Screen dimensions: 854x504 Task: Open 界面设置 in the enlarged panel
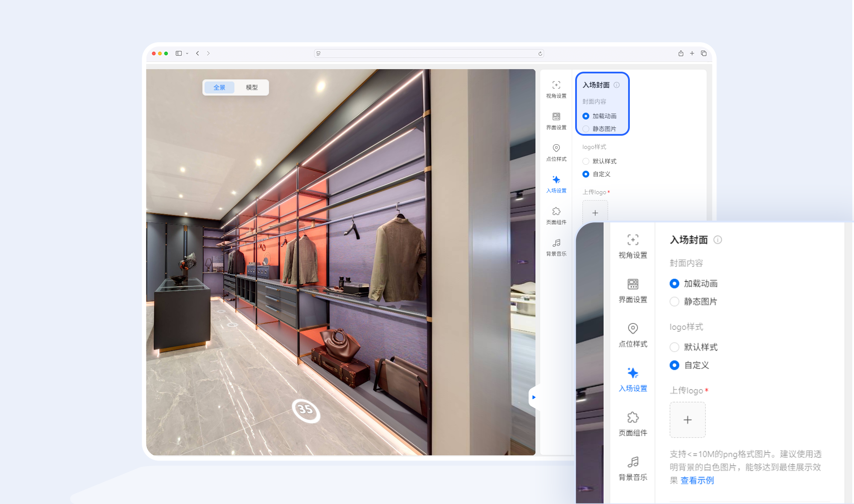[x=633, y=291]
